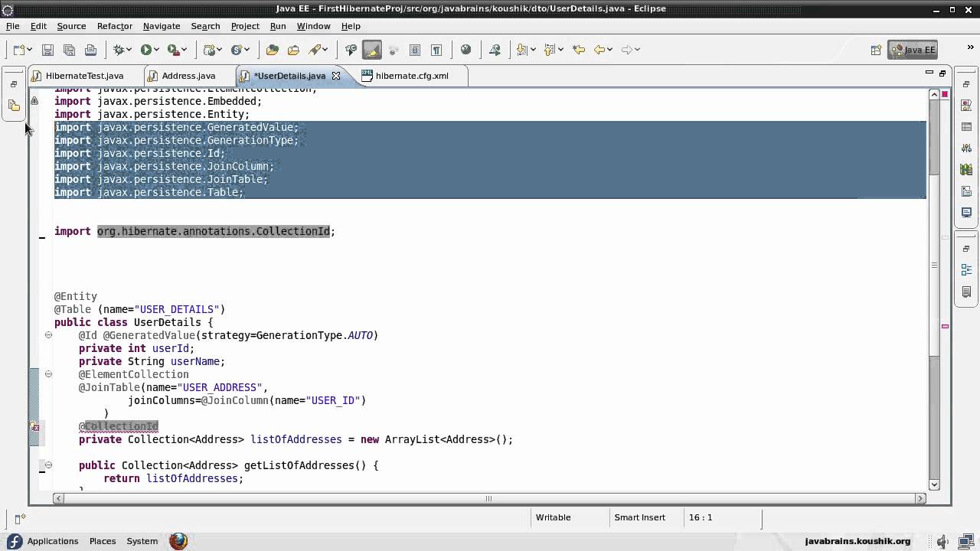Open the Next Annotation dropdown arrow

click(x=533, y=50)
